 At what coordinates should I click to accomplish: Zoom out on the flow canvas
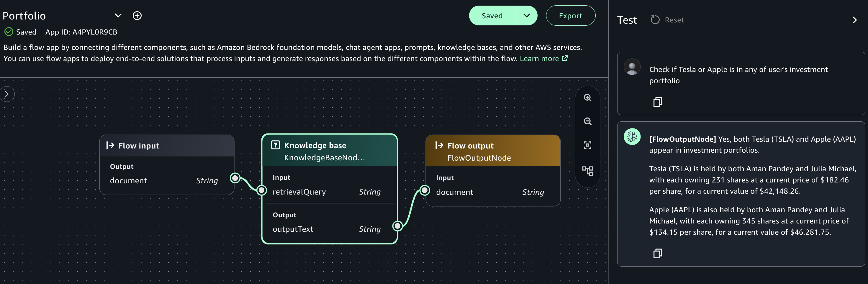pyautogui.click(x=587, y=121)
